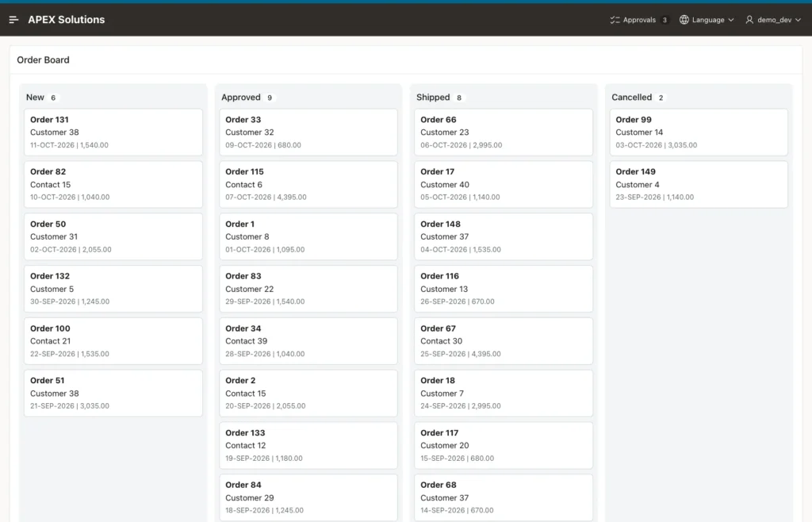This screenshot has width=812, height=522.
Task: Click the Cancelled column count badge 2
Action: pos(661,98)
